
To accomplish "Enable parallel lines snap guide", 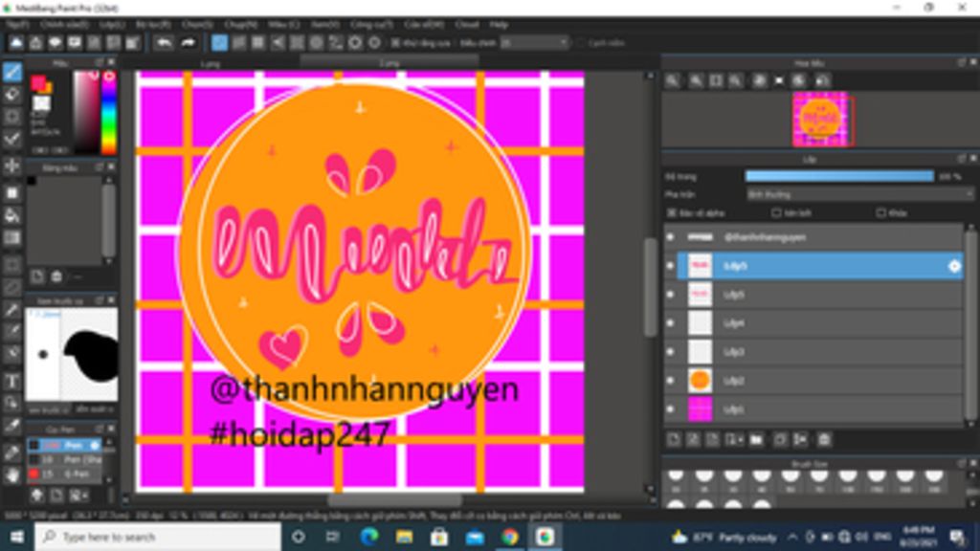I will click(238, 43).
